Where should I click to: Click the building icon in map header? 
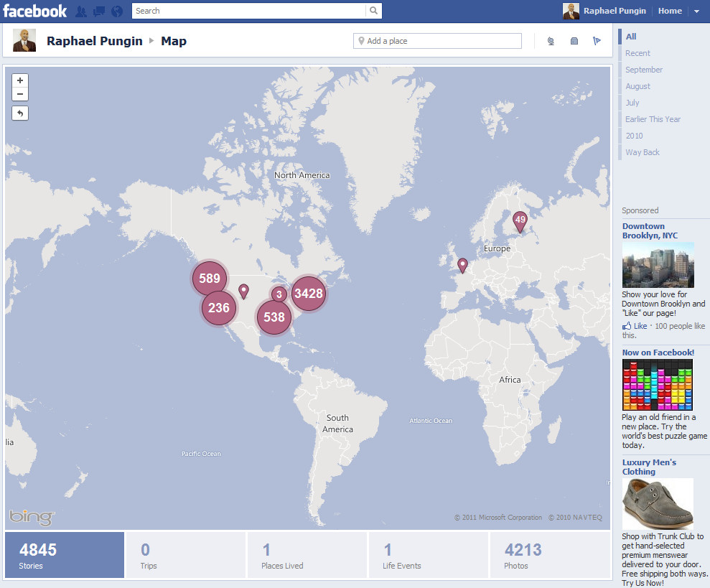coord(574,41)
